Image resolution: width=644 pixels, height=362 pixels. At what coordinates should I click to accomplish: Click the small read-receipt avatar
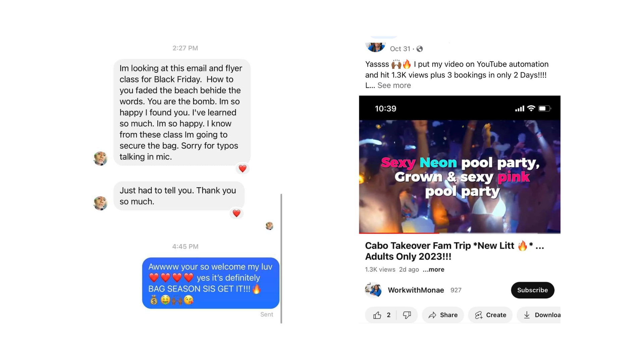pyautogui.click(x=269, y=226)
